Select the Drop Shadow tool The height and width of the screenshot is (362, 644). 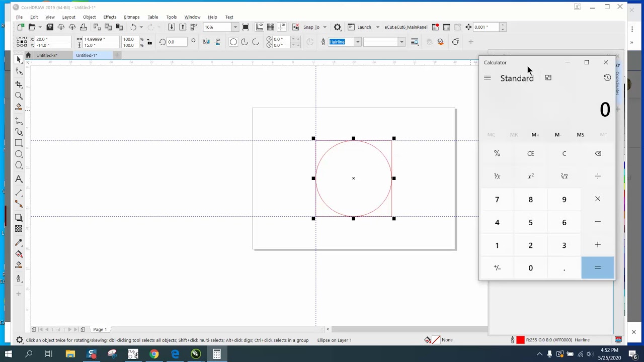pyautogui.click(x=19, y=218)
